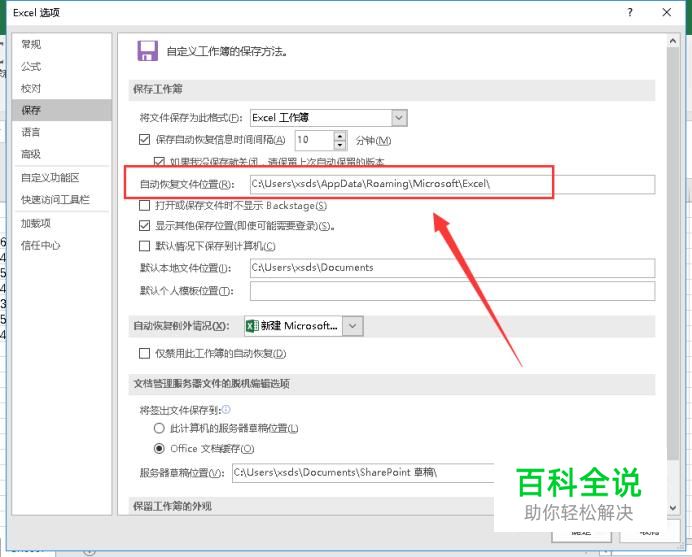Decrease autosave interval with down arrow
This screenshot has width=692, height=557.
340,145
